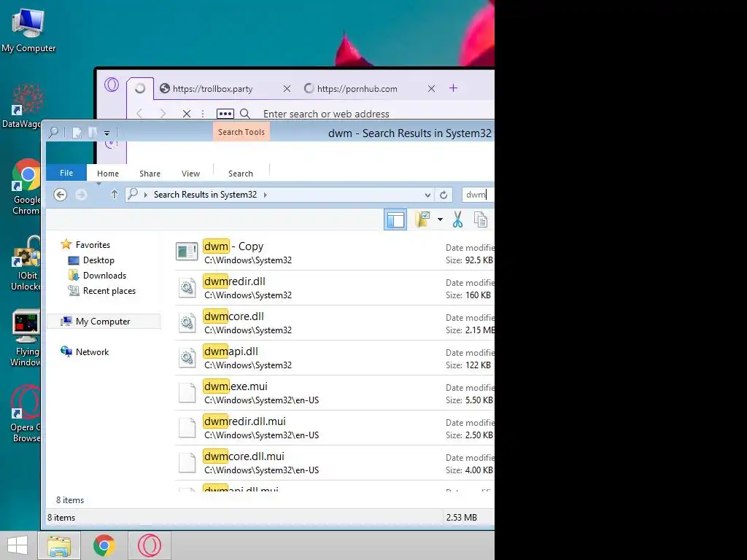Launch Opera GX Browser desktop shortcut
Screen dimensions: 747x560
pyautogui.click(x=26, y=413)
